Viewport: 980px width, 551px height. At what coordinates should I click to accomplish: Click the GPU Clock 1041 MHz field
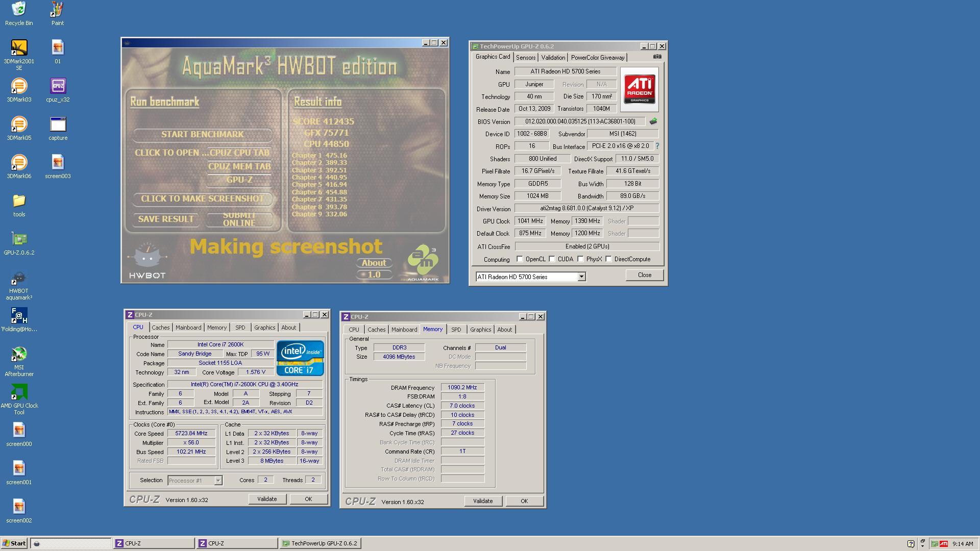530,221
